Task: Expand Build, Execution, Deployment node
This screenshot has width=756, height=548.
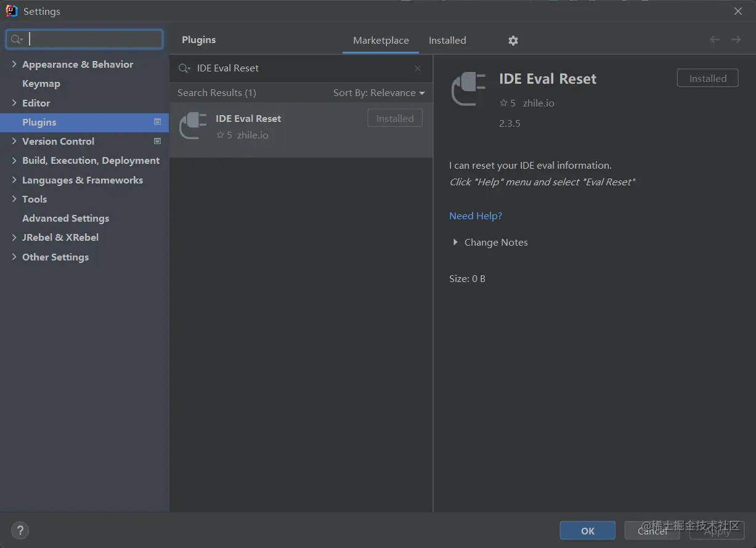Action: (14, 160)
